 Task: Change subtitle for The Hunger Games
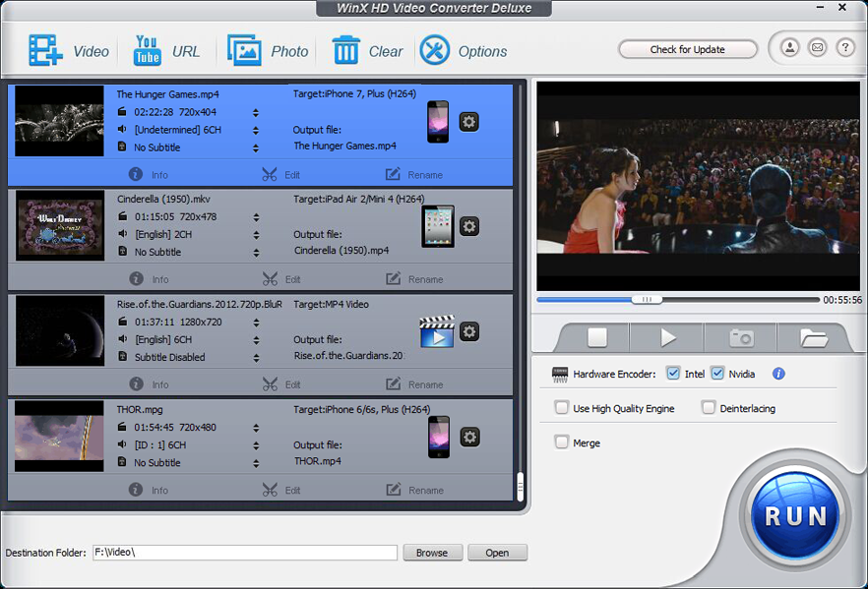pyautogui.click(x=256, y=148)
